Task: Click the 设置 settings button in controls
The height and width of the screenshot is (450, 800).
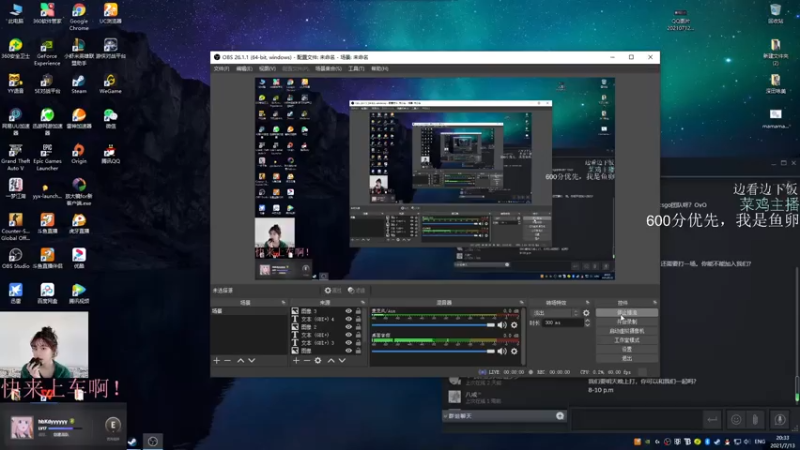Action: (627, 349)
